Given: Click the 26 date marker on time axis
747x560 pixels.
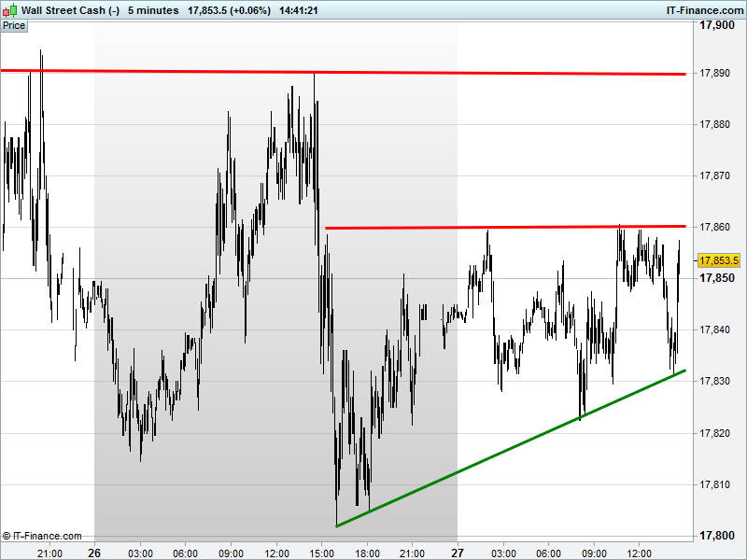Looking at the screenshot, I should [94, 553].
